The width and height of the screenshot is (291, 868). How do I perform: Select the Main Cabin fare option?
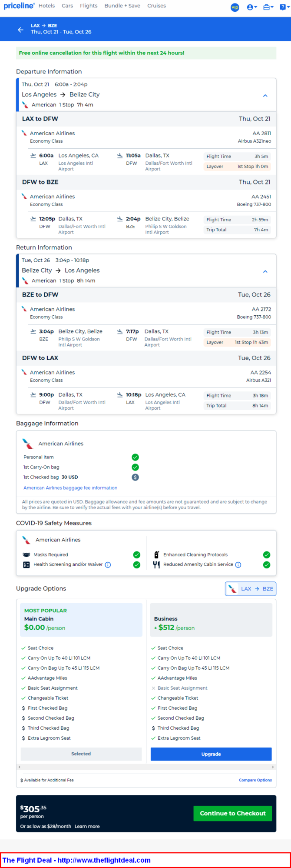[81, 620]
